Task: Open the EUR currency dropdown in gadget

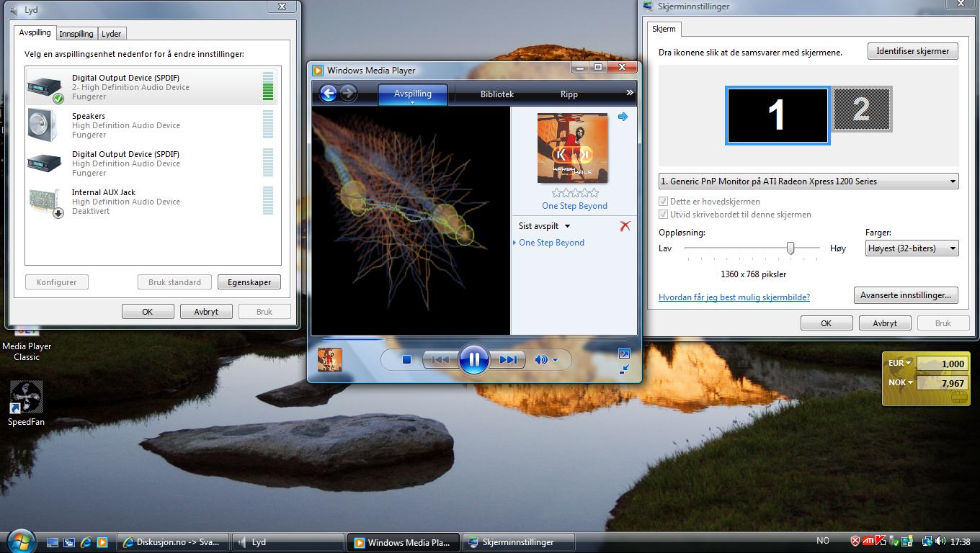Action: (900, 363)
